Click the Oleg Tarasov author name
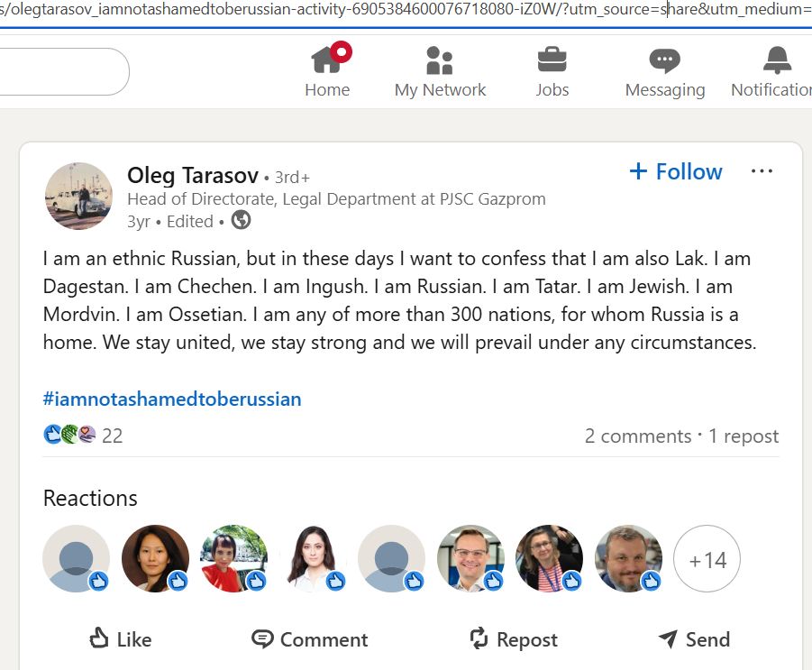812x670 pixels. tap(193, 176)
